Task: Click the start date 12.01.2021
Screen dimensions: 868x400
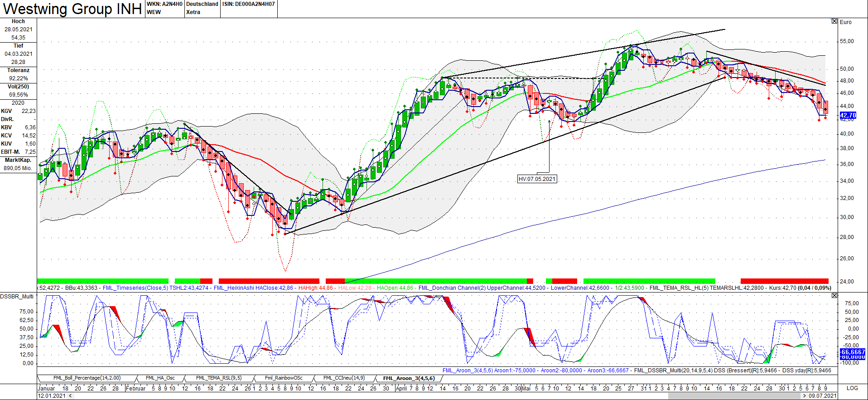Action: [x=52, y=395]
